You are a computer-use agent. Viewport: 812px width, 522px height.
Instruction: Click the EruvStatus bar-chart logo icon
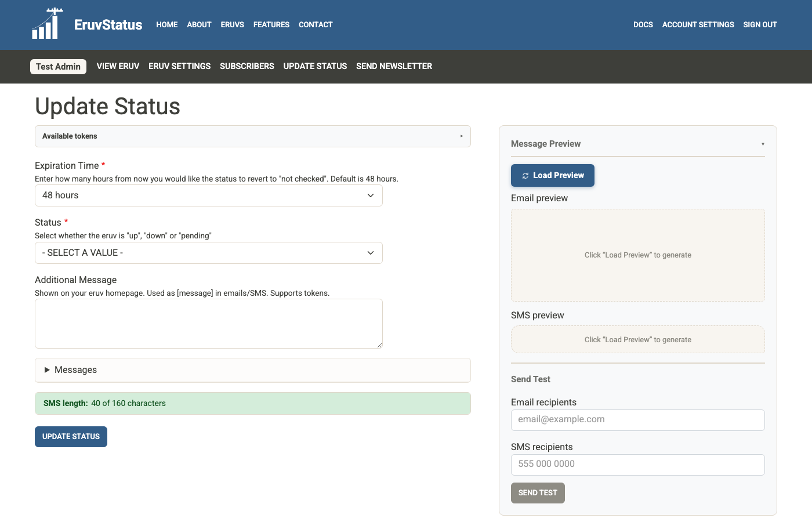[x=46, y=24]
